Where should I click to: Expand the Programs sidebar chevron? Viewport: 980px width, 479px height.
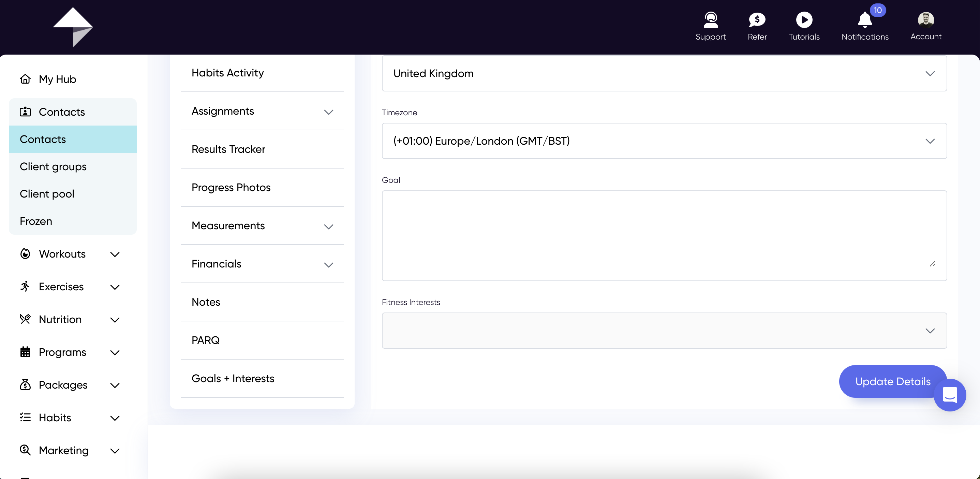click(115, 352)
